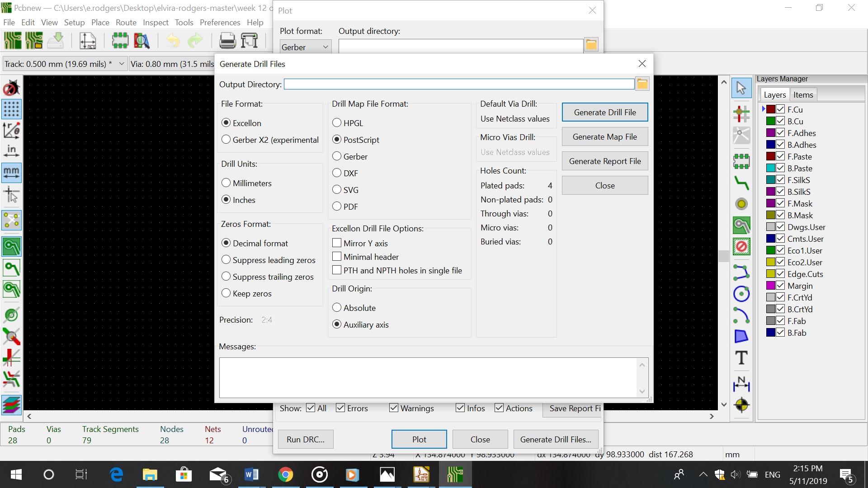Click the F.Cu layer color swatch
The height and width of the screenshot is (488, 868).
coord(771,109)
